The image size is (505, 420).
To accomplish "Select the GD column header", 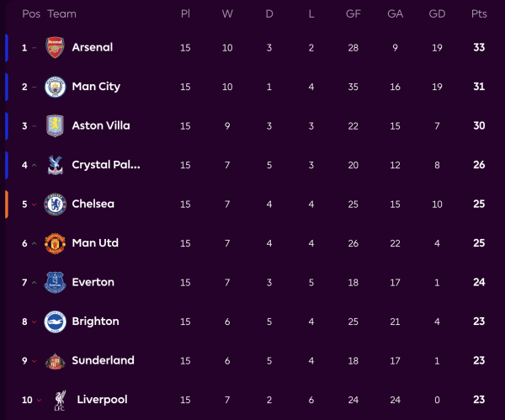I will tap(437, 14).
